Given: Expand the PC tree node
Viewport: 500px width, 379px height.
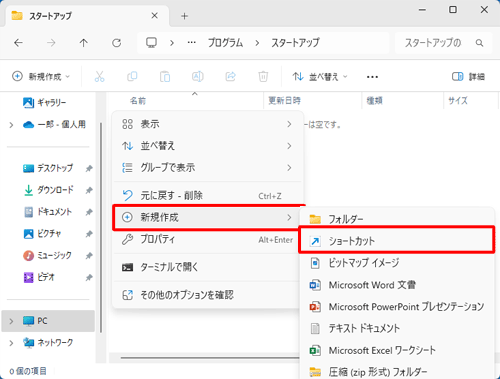Looking at the screenshot, I should (11, 321).
